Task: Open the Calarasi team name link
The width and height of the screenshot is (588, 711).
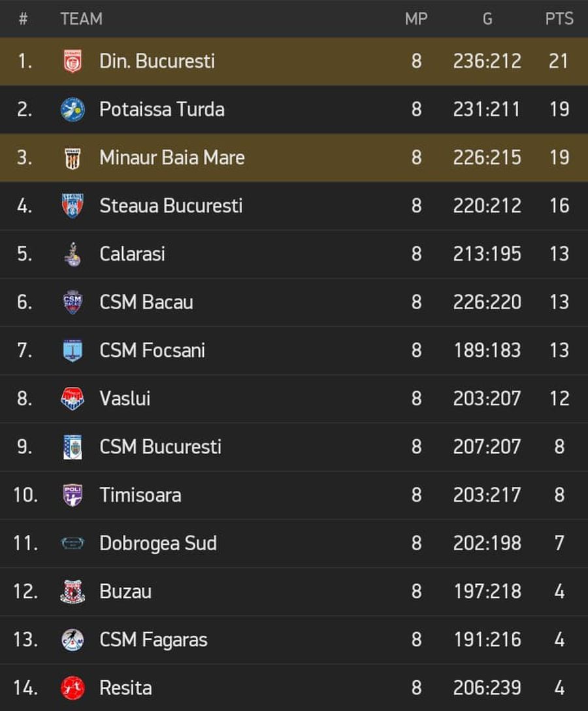Action: (133, 254)
